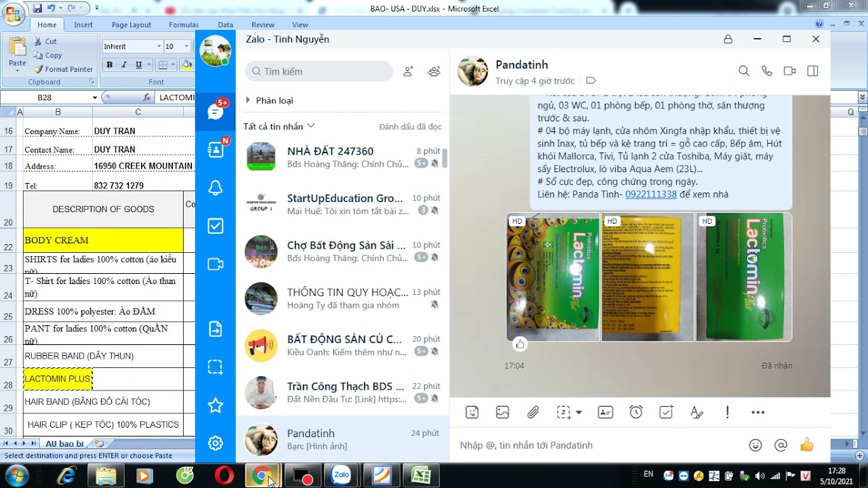Click Đánh dấu đã đọc link
This screenshot has width=868, height=488.
(x=410, y=127)
